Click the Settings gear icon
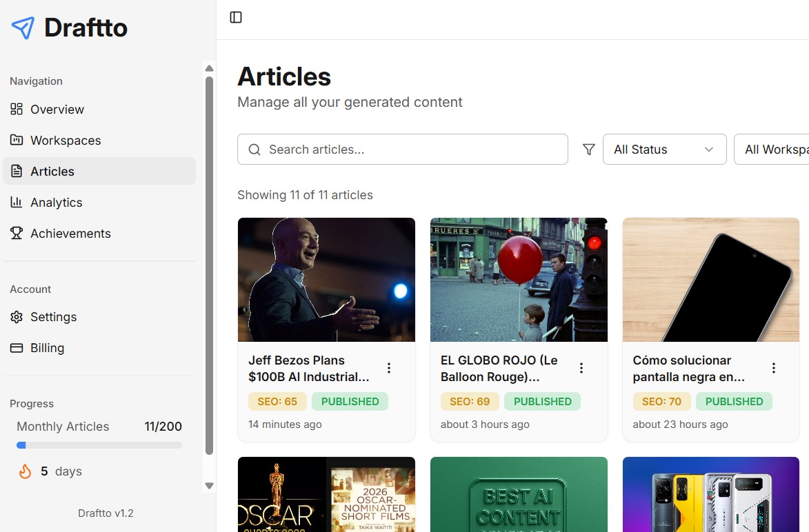This screenshot has height=532, width=809. point(17,316)
